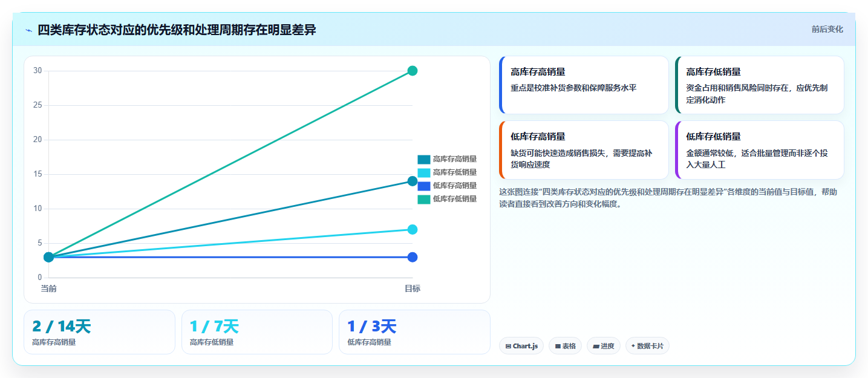Click the teal target data point at 14
The height and width of the screenshot is (378, 868).
click(413, 181)
